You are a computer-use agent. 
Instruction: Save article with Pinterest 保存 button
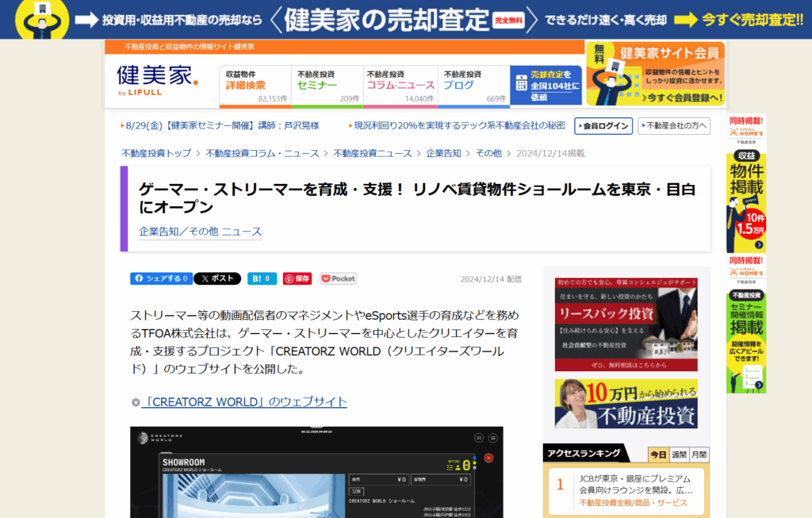(x=297, y=278)
